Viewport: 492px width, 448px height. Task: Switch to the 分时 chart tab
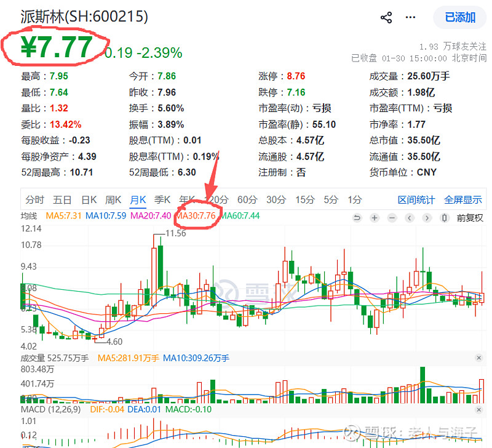tap(34, 199)
